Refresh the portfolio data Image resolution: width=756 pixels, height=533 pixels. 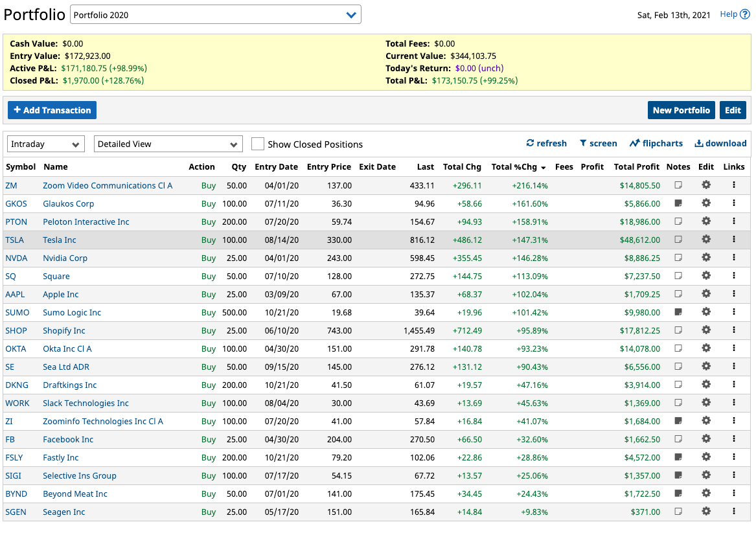(x=546, y=143)
